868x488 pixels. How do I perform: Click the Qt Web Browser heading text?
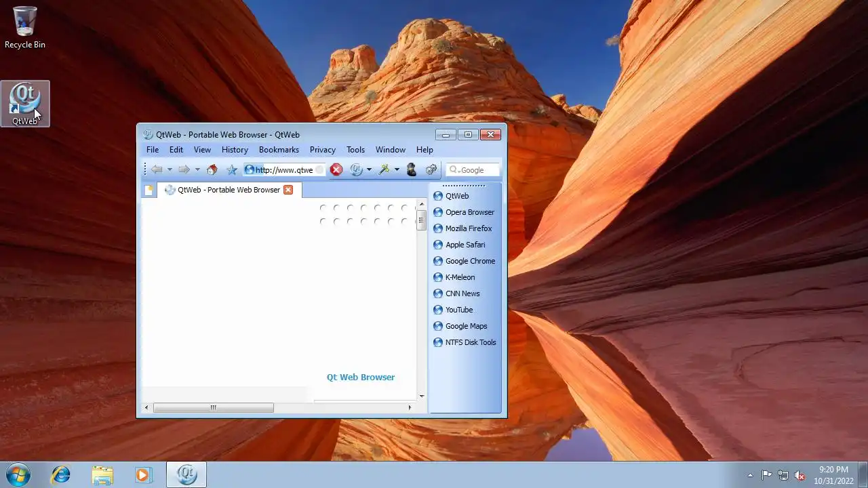tap(361, 378)
